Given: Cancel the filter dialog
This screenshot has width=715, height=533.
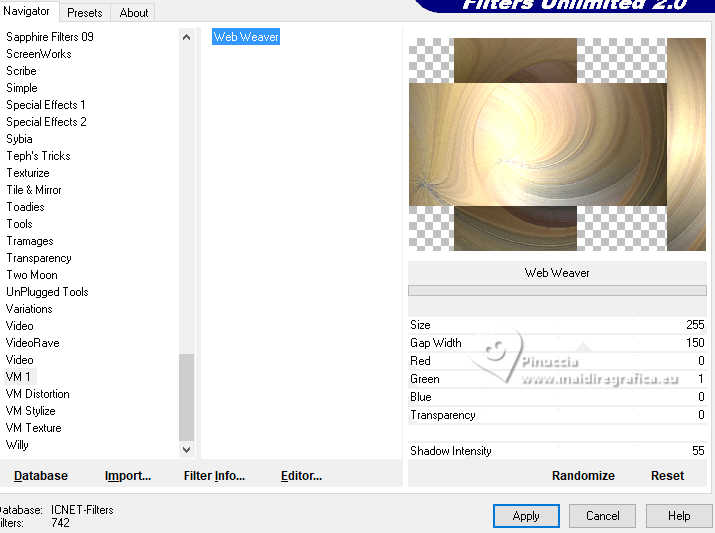Looking at the screenshot, I should [602, 516].
